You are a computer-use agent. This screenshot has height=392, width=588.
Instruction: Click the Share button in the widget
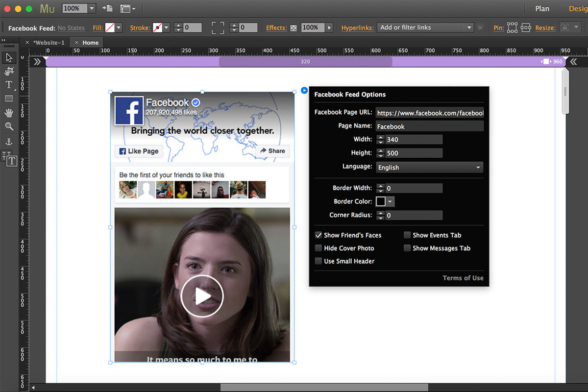[272, 151]
